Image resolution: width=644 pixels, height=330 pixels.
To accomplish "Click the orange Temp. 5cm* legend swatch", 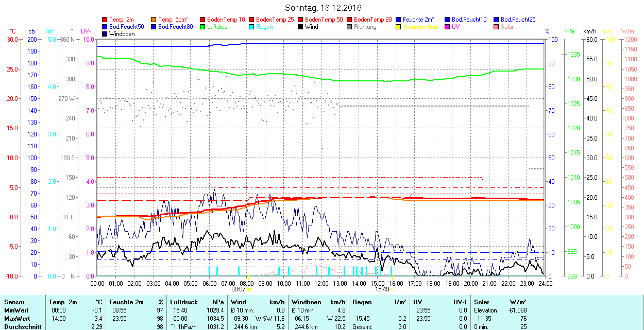I will pos(154,20).
